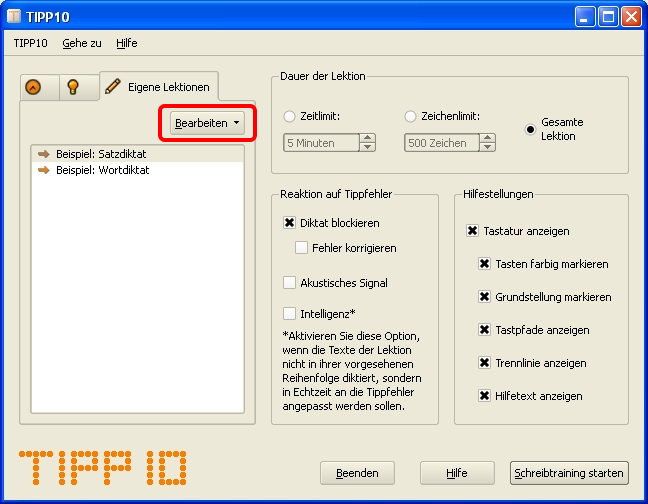Enable the Akustisches Signal checkbox
Screen dimensions: 648x504
coord(290,283)
